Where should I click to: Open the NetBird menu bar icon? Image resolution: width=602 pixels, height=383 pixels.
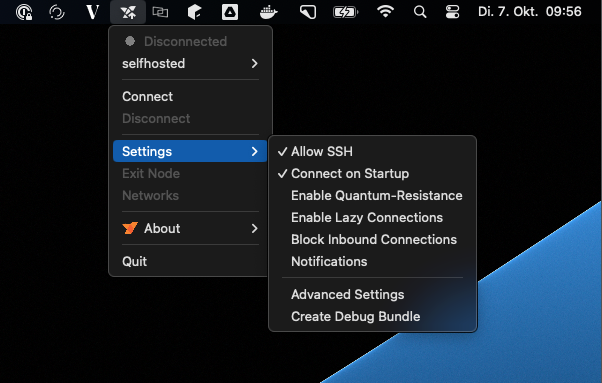click(128, 12)
